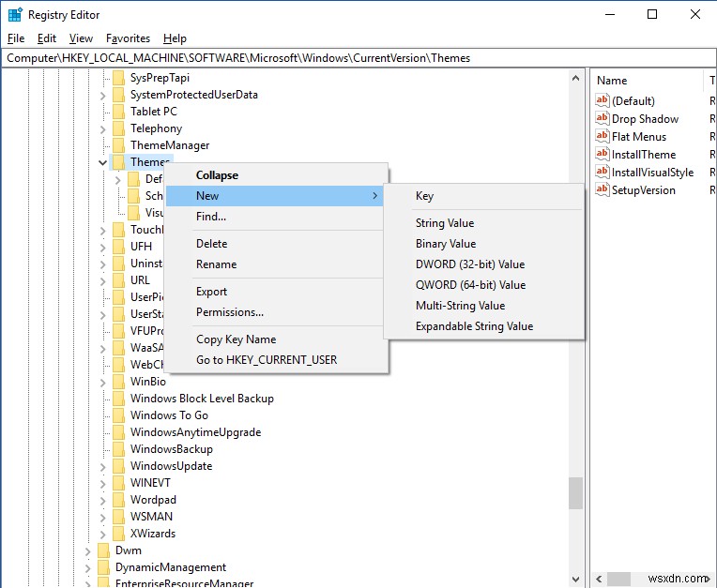Click the Windows To Go folder icon
The height and width of the screenshot is (588, 717).
click(118, 415)
